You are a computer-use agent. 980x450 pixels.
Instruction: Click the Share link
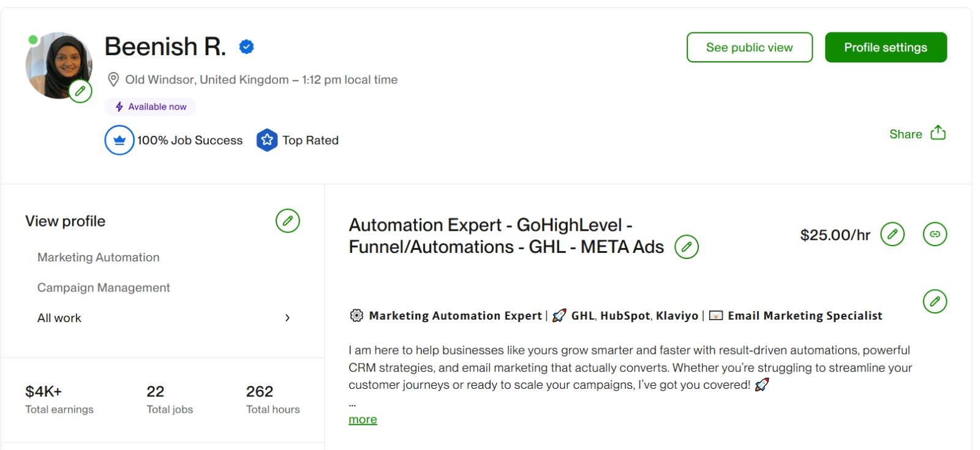[906, 134]
